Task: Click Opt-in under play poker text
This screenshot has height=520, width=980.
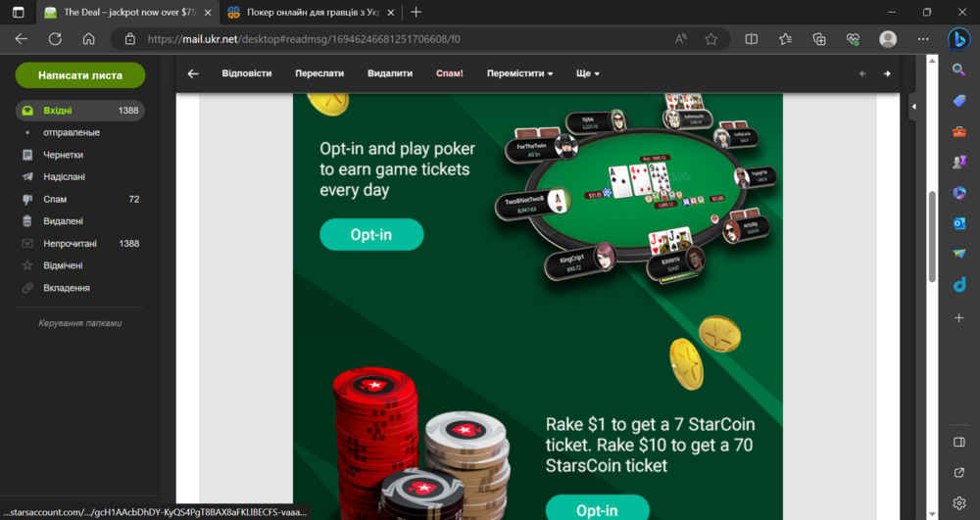Action: point(371,235)
